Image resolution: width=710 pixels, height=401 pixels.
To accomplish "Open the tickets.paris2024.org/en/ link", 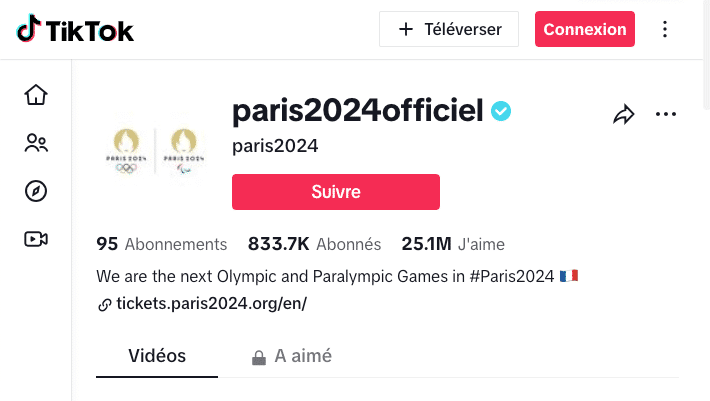I will point(211,303).
